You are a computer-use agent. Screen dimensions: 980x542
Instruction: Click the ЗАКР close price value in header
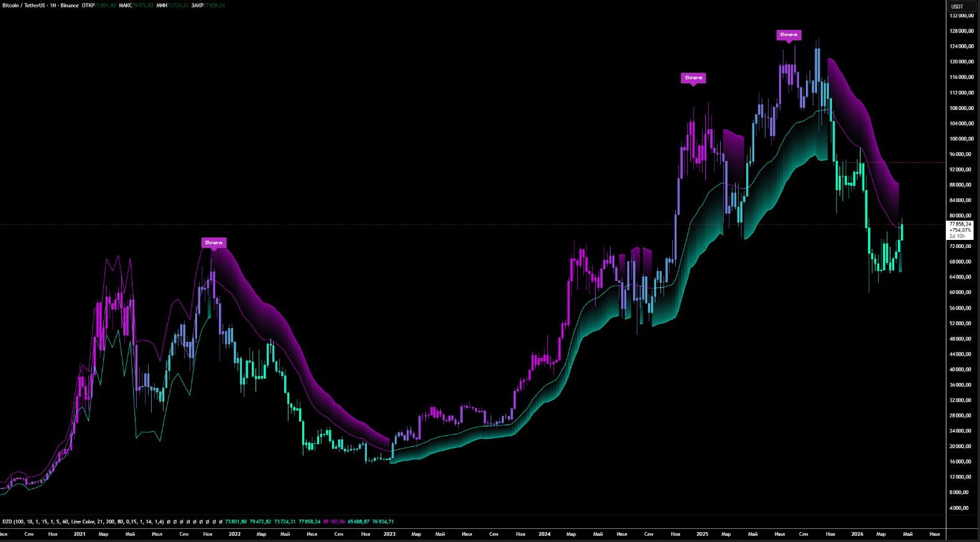point(215,6)
